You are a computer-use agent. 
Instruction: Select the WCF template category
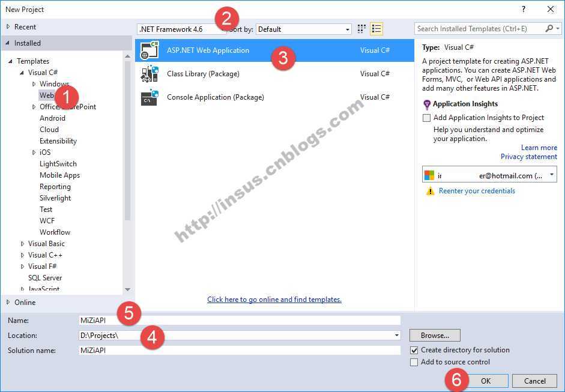point(47,221)
